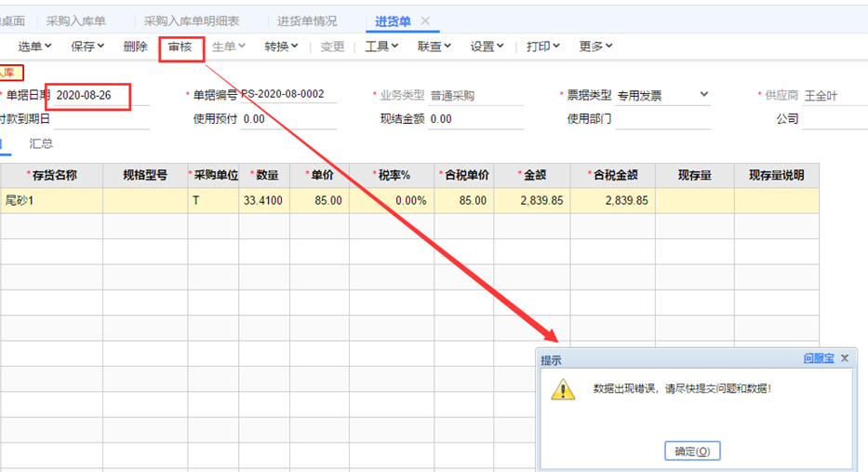This screenshot has width=868, height=472.
Task: Switch to the 采购入库单 tab
Action: [76, 21]
